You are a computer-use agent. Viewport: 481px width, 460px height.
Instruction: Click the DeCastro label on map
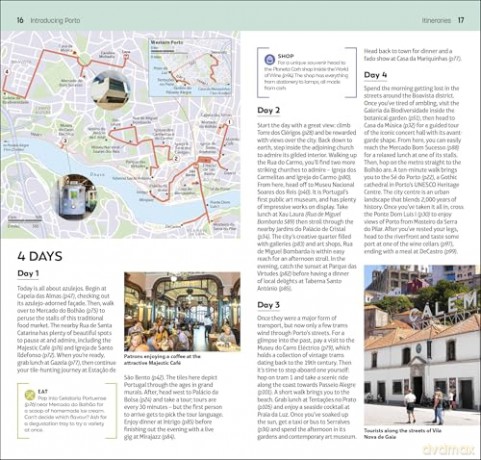coord(173,226)
